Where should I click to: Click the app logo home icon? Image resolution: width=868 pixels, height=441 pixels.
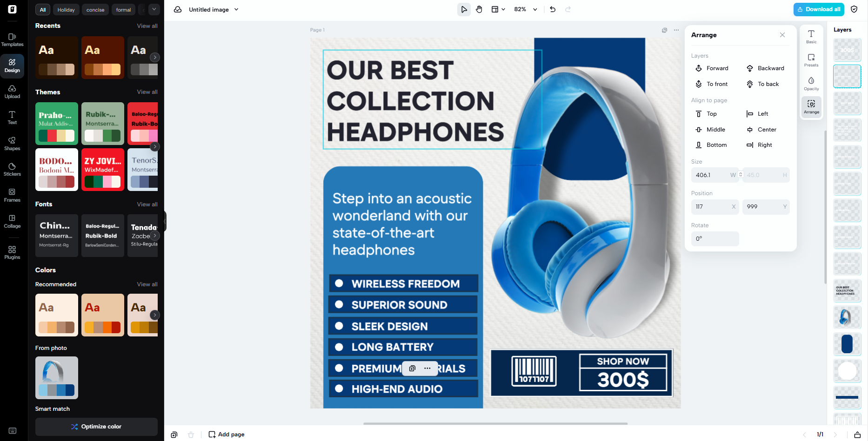(x=13, y=9)
